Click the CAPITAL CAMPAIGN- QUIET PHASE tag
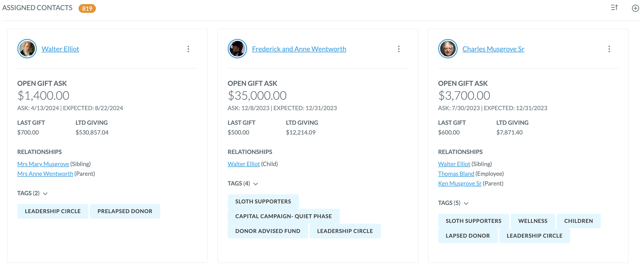The image size is (644, 269). (283, 216)
